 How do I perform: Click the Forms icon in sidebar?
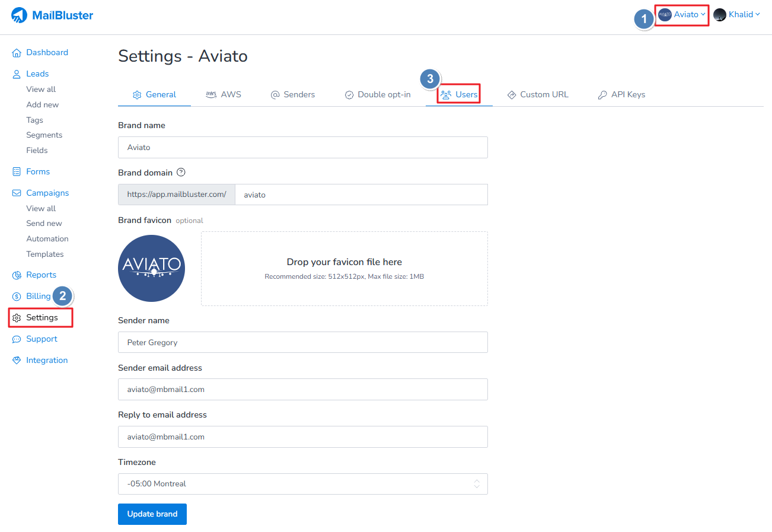(17, 172)
